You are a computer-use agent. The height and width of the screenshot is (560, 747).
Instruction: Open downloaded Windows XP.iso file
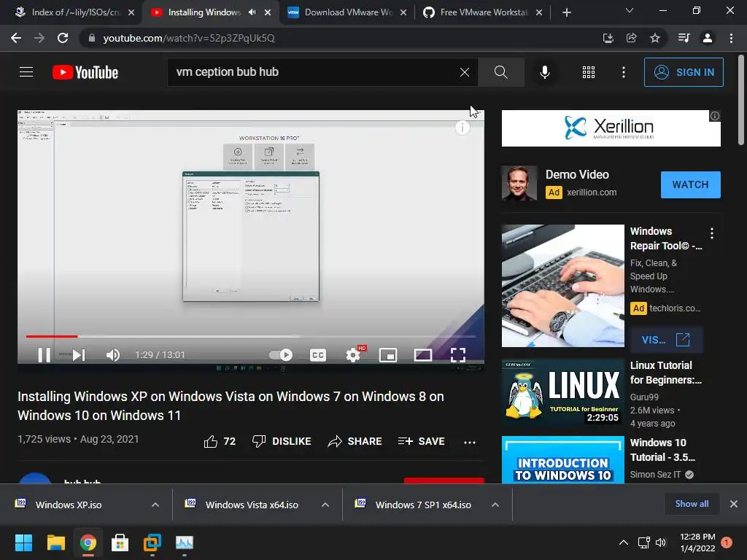[68, 505]
